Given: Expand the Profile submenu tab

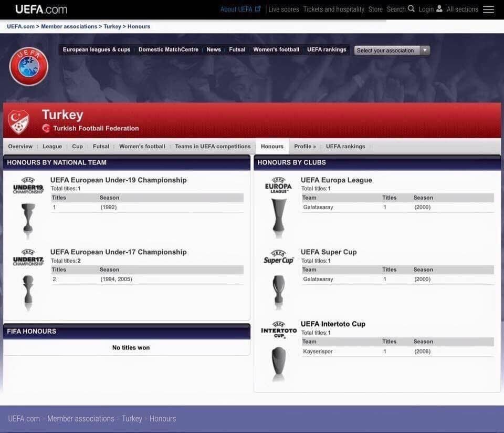Looking at the screenshot, I should 304,147.
